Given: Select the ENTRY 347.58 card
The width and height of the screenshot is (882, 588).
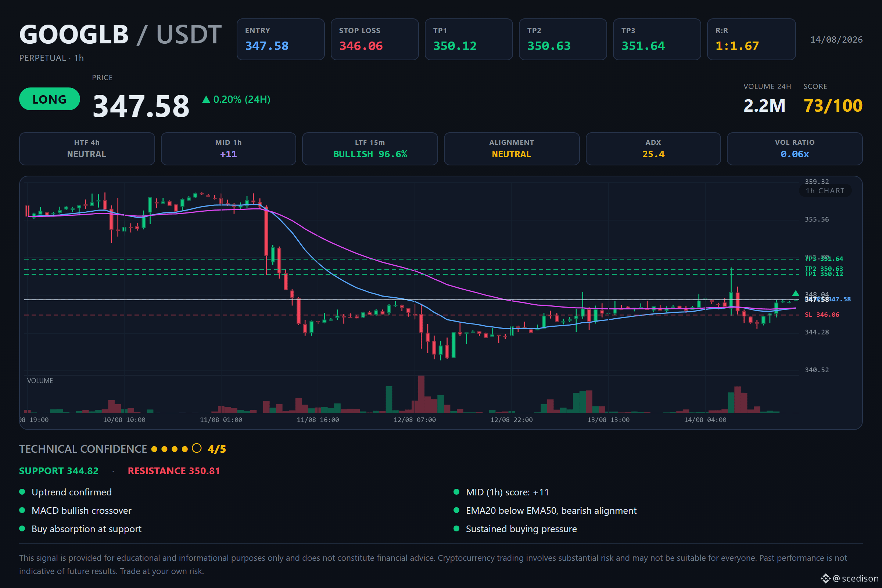Looking at the screenshot, I should 280,39.
